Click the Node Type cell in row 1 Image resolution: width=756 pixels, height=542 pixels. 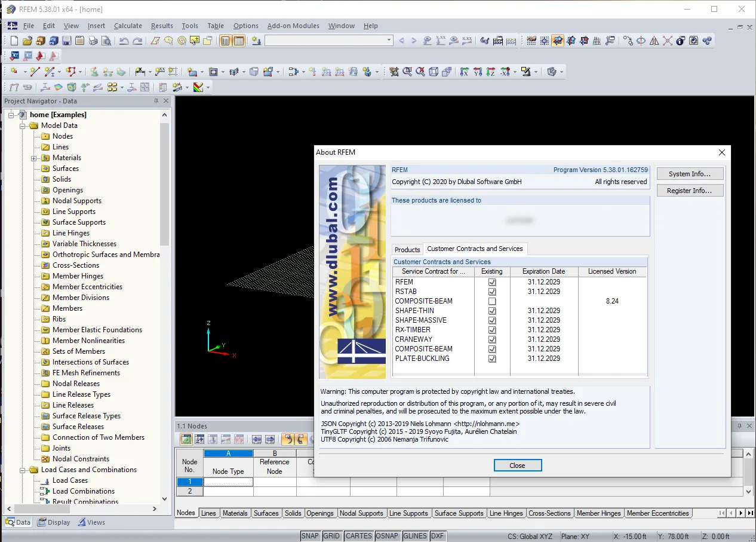click(228, 482)
